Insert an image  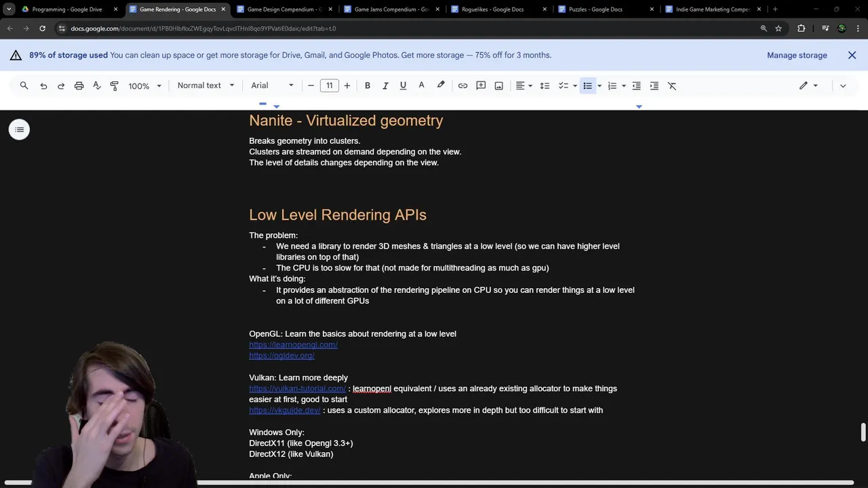tap(498, 85)
